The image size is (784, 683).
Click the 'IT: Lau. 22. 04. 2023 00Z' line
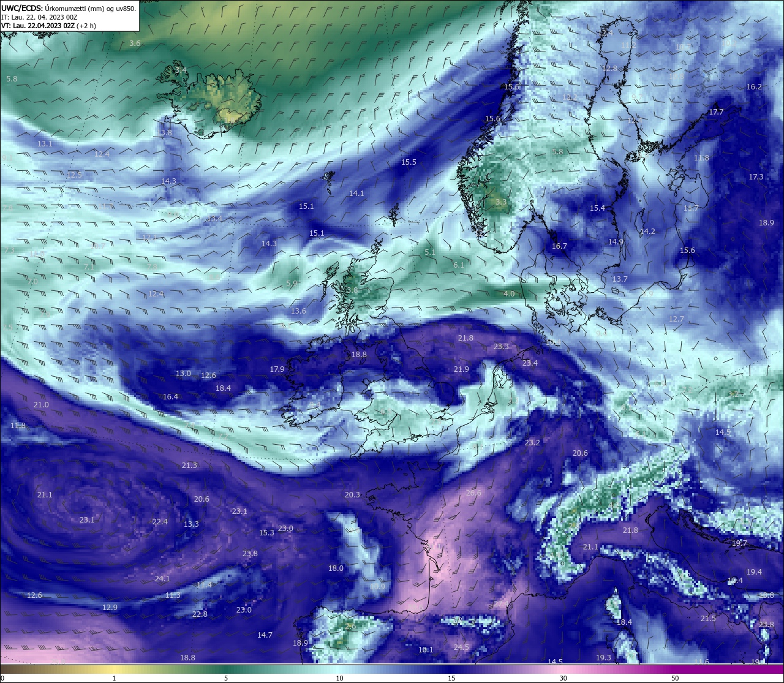pyautogui.click(x=39, y=18)
